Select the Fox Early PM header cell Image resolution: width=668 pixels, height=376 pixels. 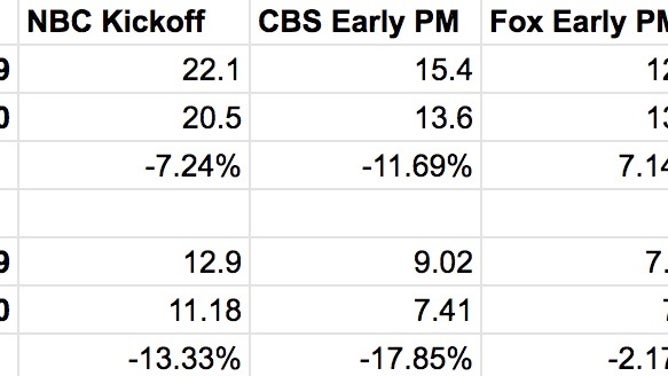[575, 22]
